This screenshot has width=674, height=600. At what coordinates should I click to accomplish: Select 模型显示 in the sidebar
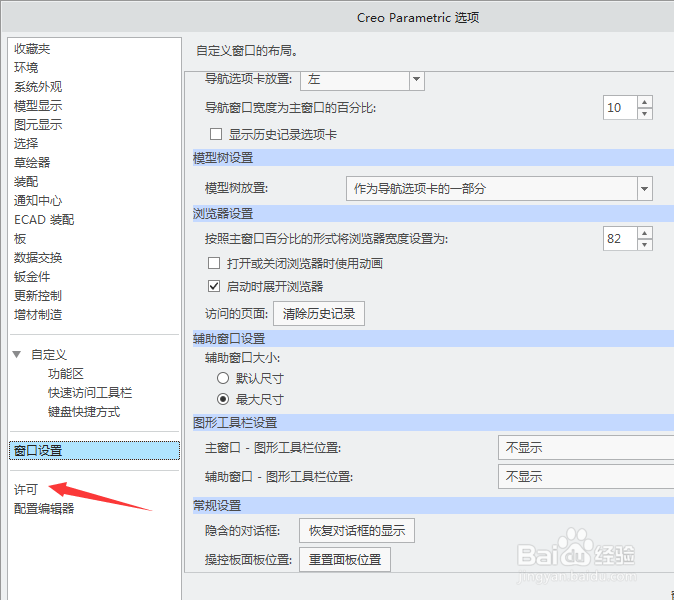coord(38,105)
